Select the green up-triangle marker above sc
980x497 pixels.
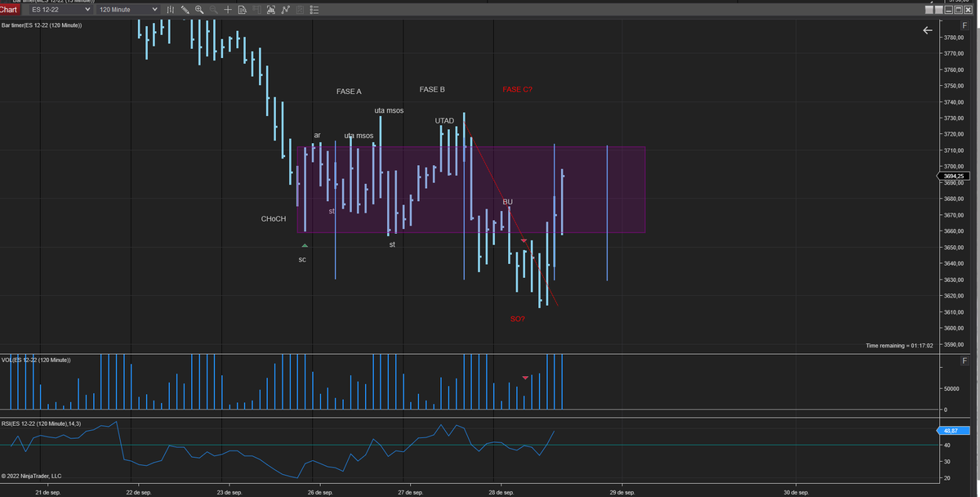(305, 245)
